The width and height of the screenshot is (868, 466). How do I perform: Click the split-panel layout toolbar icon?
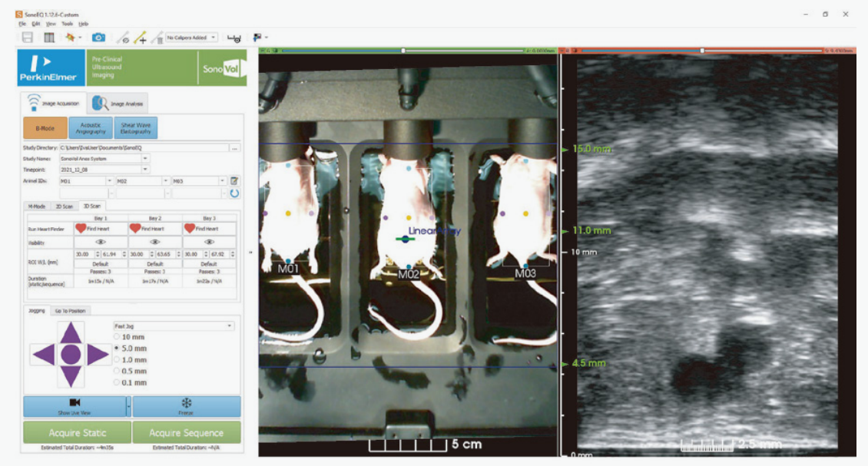point(49,38)
